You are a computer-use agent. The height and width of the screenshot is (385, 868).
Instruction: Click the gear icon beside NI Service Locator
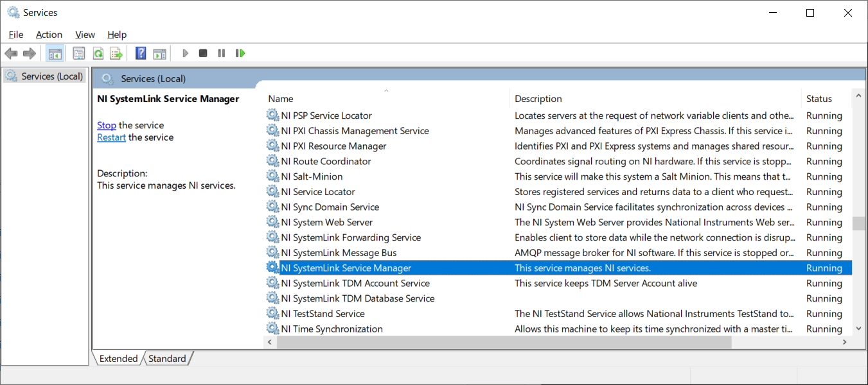[272, 192]
